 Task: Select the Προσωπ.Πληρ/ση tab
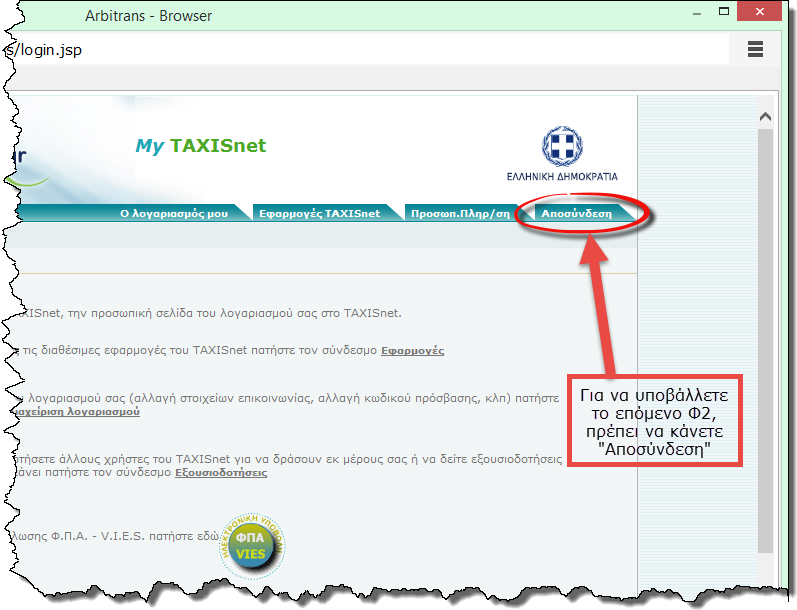tap(460, 214)
